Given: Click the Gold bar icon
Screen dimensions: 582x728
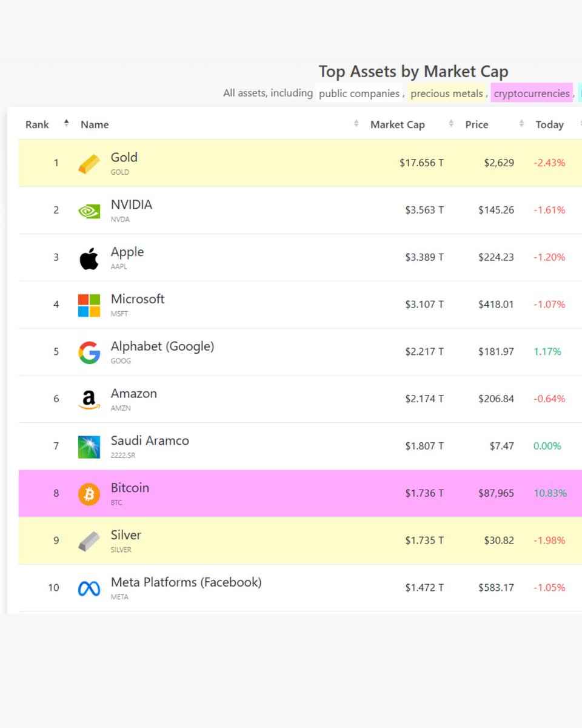Looking at the screenshot, I should tap(89, 164).
